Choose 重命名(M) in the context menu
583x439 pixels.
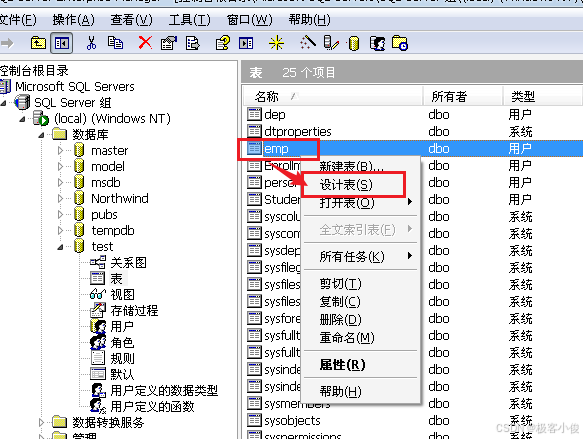(361, 338)
